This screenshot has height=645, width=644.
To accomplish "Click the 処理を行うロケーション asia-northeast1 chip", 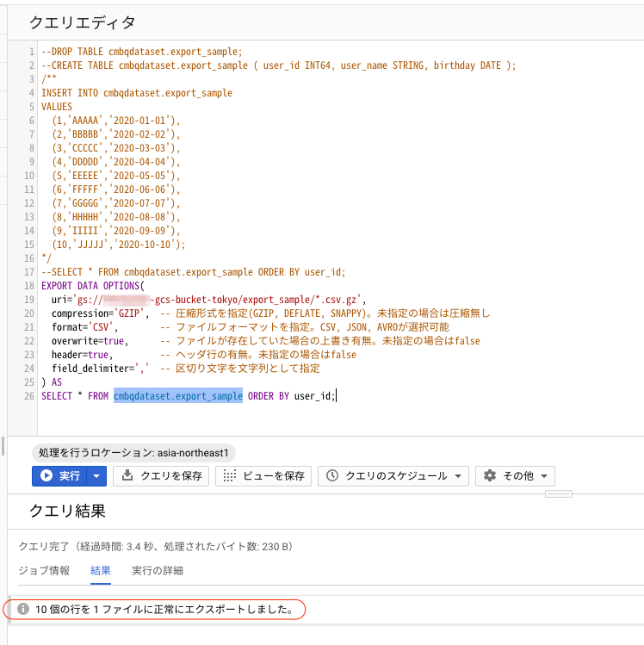I will pyautogui.click(x=134, y=453).
